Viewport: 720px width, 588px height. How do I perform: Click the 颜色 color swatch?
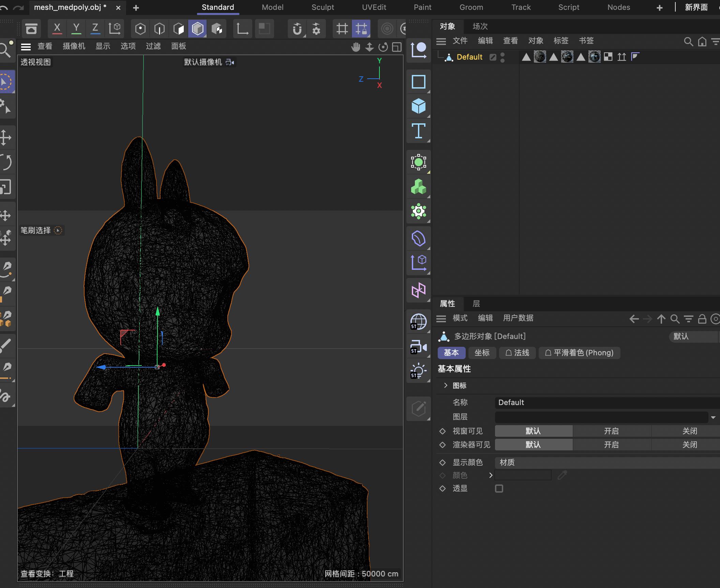tap(523, 475)
